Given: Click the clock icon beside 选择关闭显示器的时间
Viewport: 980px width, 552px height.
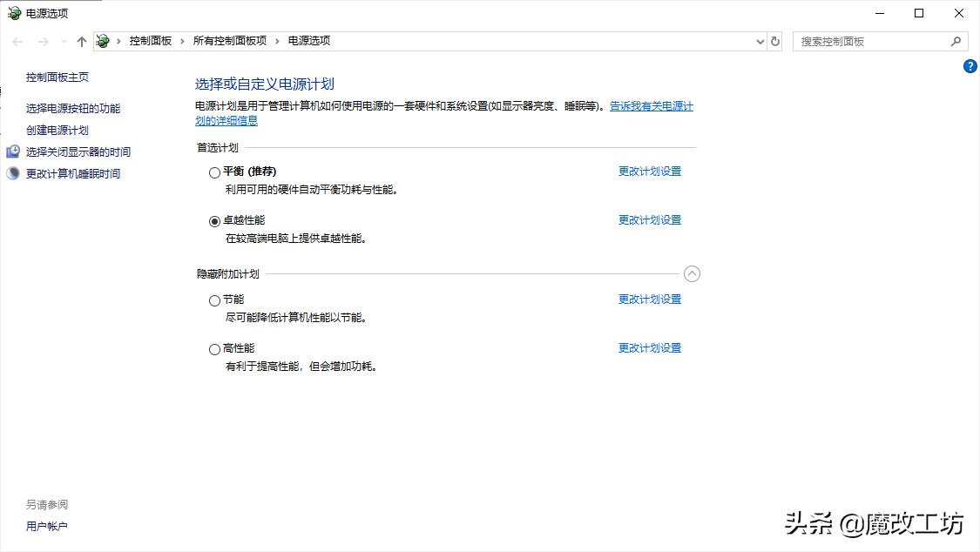Looking at the screenshot, I should [11, 151].
